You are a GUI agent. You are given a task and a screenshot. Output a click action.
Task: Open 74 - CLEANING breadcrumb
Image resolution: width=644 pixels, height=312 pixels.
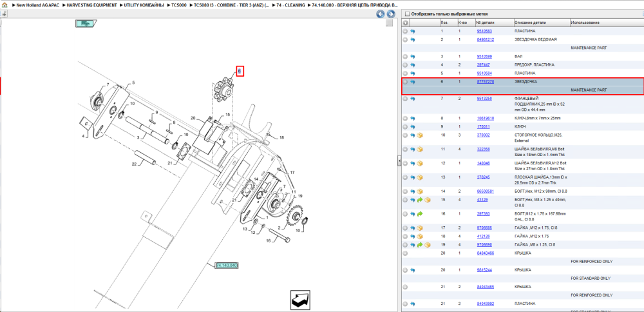click(x=291, y=5)
